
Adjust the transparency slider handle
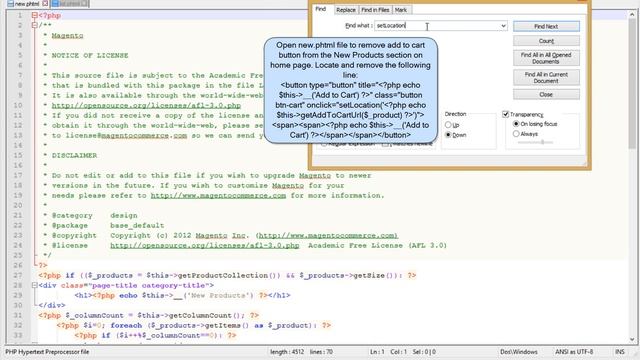(542, 142)
